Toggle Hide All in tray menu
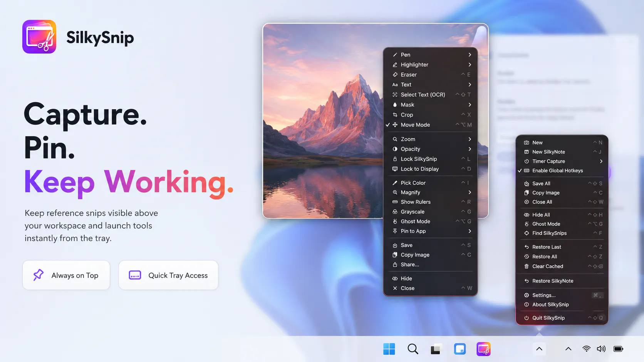Image resolution: width=644 pixels, height=362 pixels. (562, 215)
